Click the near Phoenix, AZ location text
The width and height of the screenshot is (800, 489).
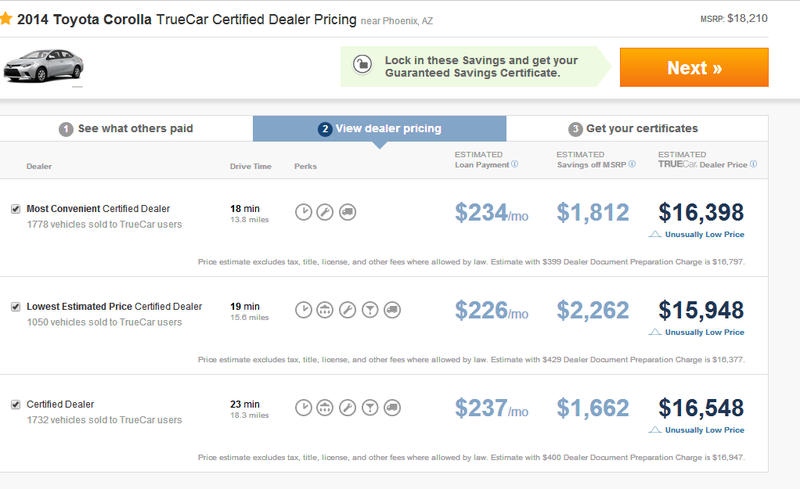click(x=397, y=21)
